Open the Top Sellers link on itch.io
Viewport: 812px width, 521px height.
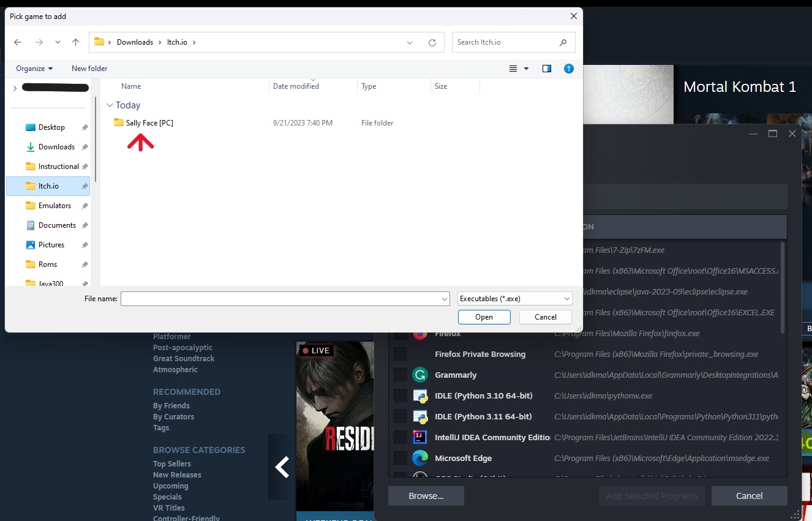click(x=171, y=463)
